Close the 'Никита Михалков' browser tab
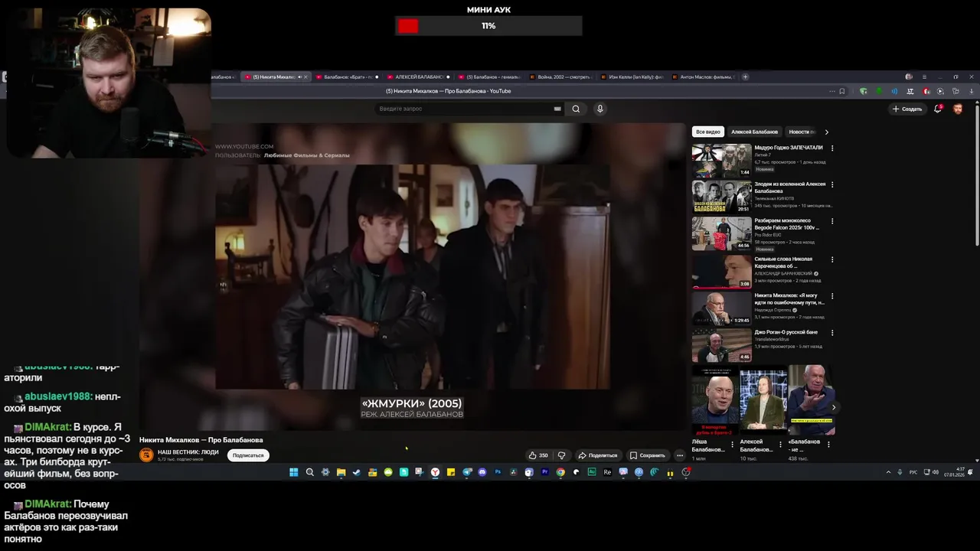Screen dimensions: 980x551 click(305, 77)
